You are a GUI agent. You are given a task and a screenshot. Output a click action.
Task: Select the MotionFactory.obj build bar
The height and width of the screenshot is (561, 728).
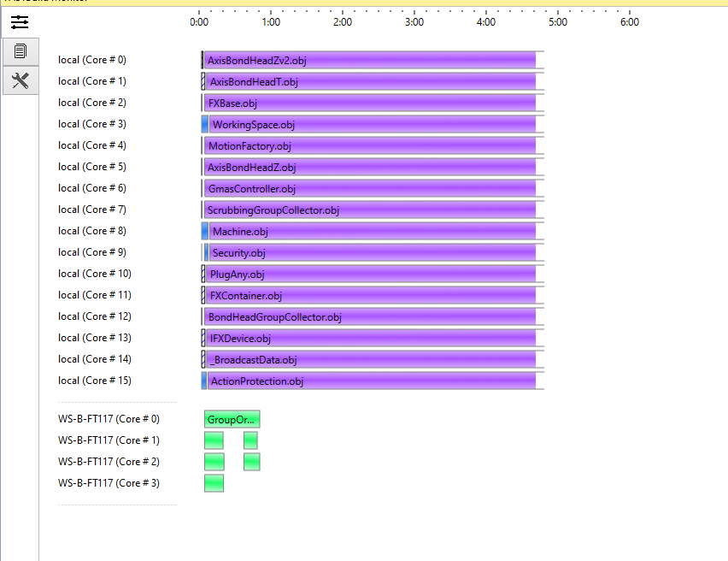click(x=367, y=145)
